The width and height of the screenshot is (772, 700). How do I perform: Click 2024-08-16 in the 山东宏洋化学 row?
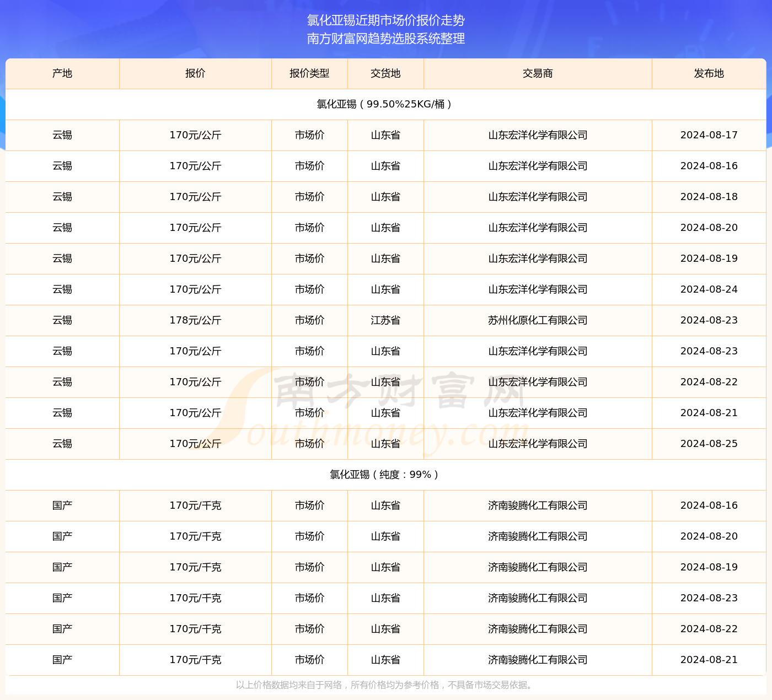tap(709, 166)
